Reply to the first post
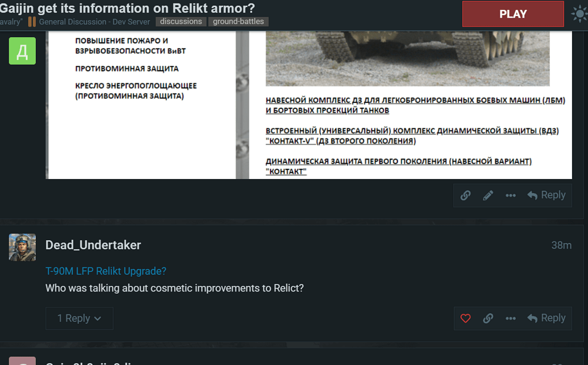588x365 pixels. (546, 195)
